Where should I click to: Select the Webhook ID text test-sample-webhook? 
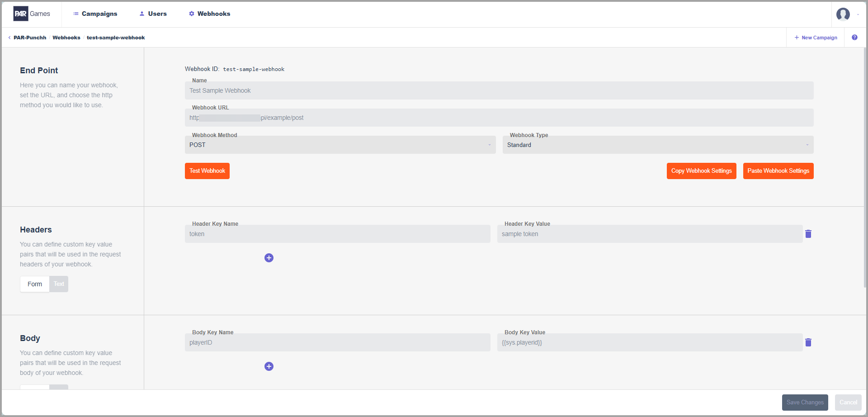click(x=254, y=69)
